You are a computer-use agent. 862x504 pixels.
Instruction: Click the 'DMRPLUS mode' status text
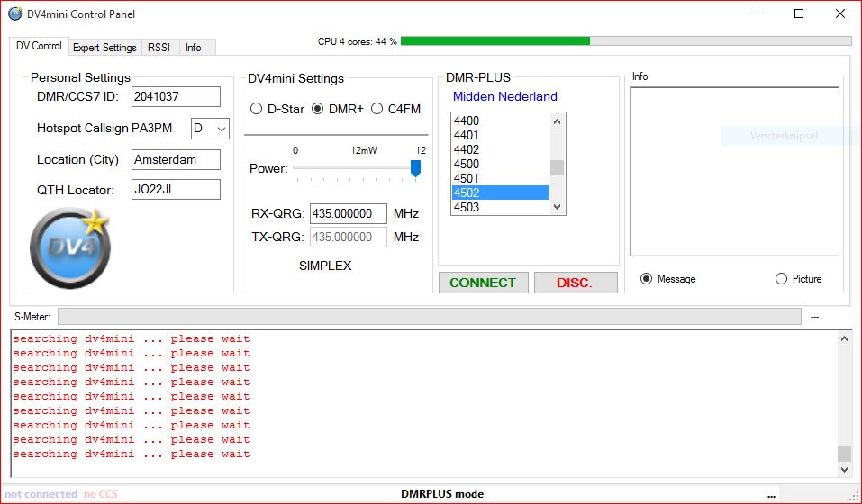pos(442,494)
